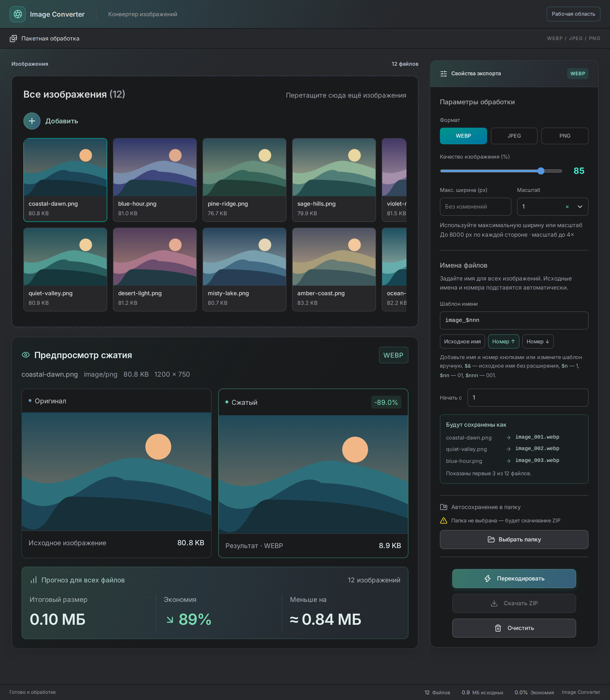Select the amber-coast.png thumbnail
Image resolution: width=610 pixels, height=700 pixels.
(x=334, y=269)
